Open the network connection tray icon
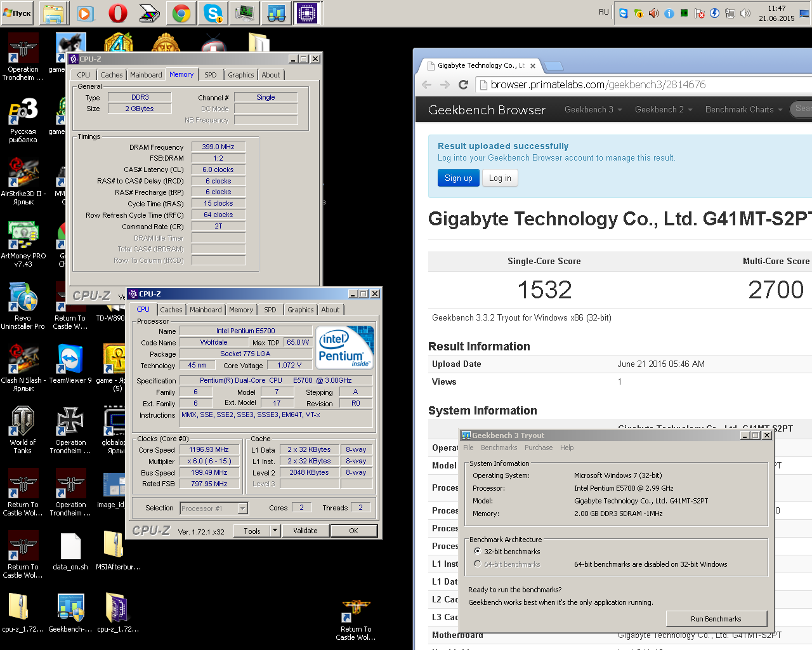Screen dimensions: 812x650 click(730, 13)
